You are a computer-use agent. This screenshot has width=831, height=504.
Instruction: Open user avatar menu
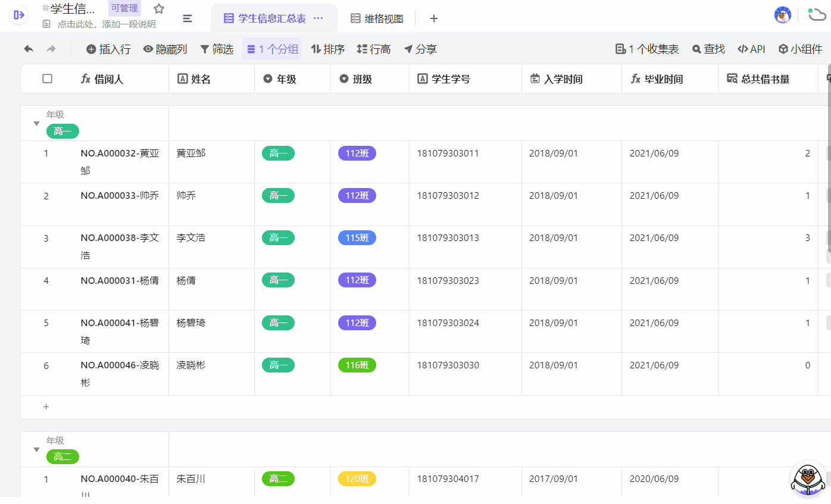pyautogui.click(x=782, y=15)
